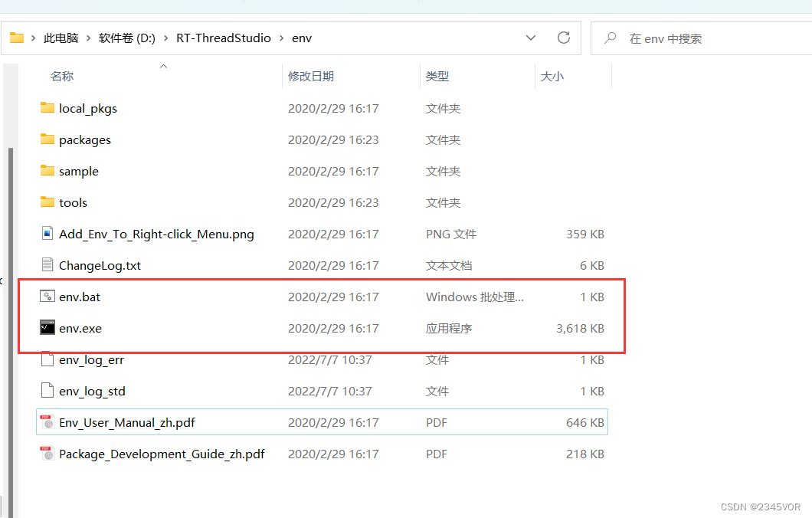Viewport: 812px width, 518px height.
Task: Sort by the 类型 column header
Action: coord(437,76)
